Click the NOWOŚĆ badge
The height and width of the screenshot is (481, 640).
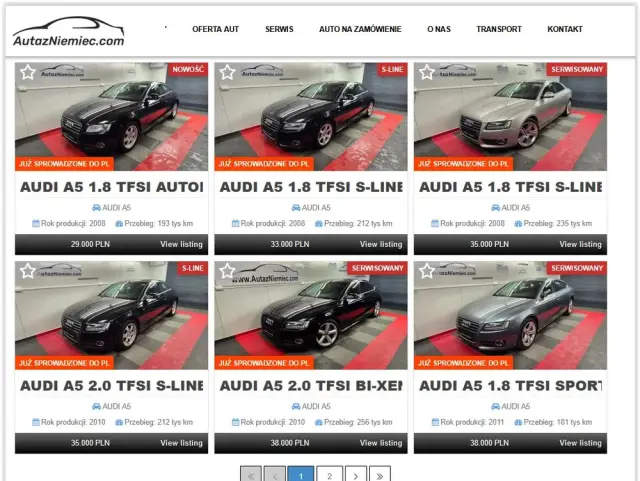(x=188, y=69)
